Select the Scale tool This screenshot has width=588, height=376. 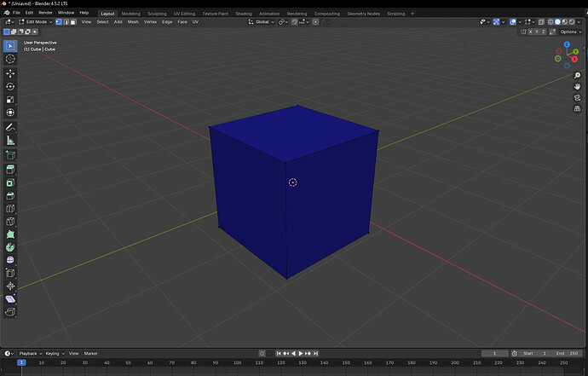pyautogui.click(x=10, y=100)
